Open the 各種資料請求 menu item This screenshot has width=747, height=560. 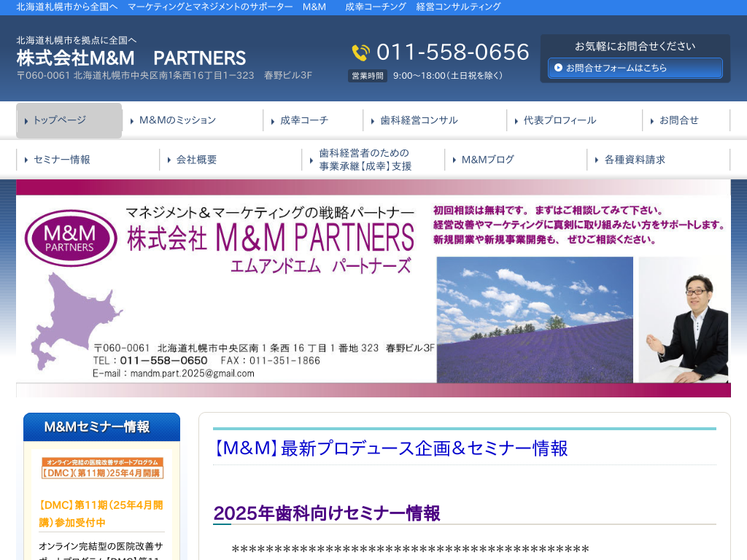pos(659,160)
